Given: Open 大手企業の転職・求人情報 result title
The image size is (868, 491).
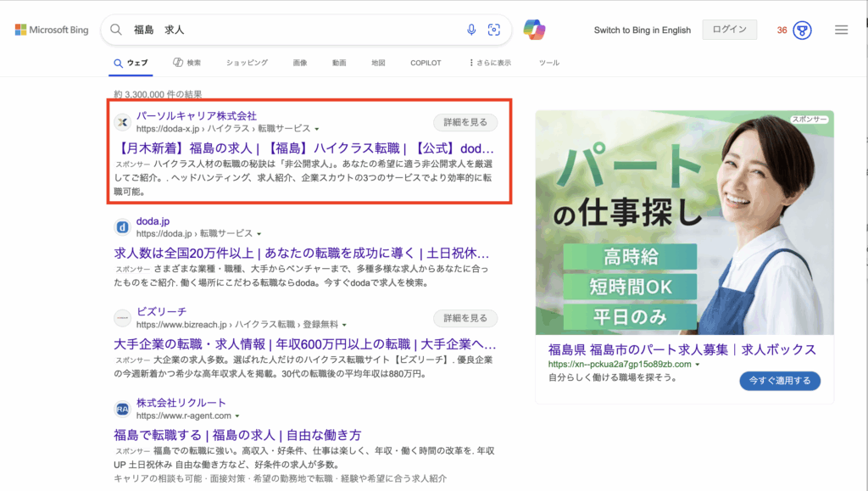Looking at the screenshot, I should 305,344.
